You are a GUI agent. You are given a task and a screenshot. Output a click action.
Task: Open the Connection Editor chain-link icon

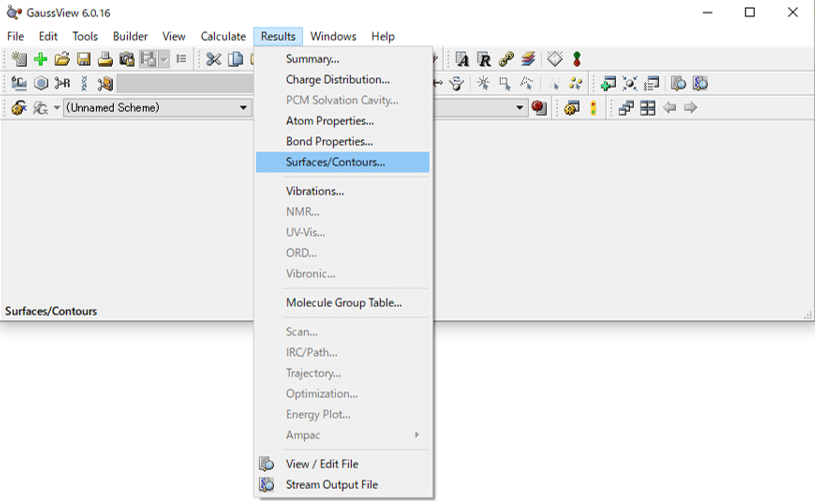pyautogui.click(x=506, y=59)
